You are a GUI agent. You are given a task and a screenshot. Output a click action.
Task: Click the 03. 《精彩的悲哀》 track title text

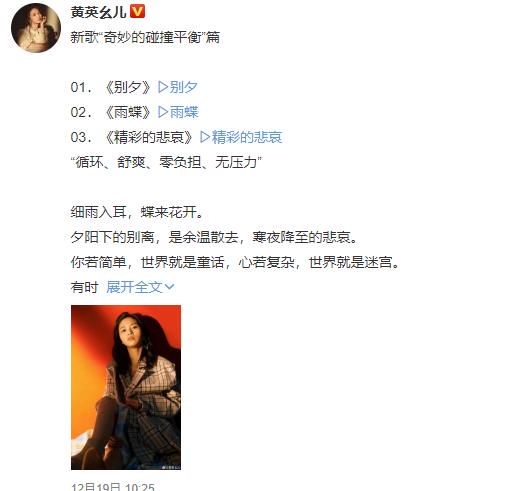point(132,137)
